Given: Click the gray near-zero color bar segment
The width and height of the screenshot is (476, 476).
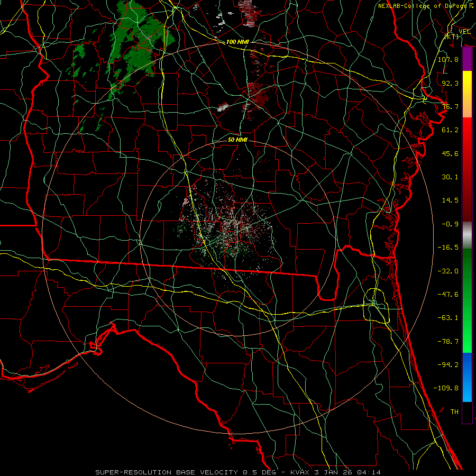Looking at the screenshot, I should click(x=467, y=235).
